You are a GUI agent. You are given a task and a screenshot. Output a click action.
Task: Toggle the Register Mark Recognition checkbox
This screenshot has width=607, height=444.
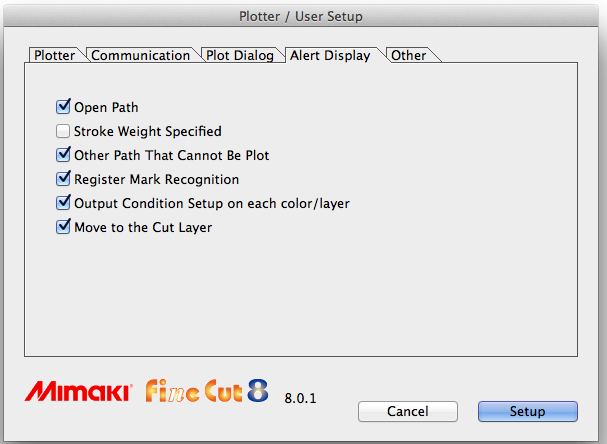[64, 179]
